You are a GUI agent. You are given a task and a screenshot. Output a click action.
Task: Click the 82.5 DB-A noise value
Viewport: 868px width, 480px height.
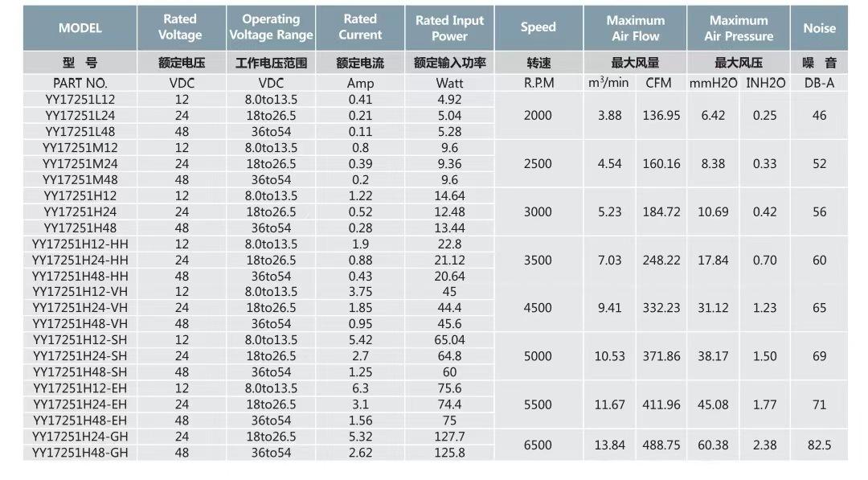coord(819,445)
